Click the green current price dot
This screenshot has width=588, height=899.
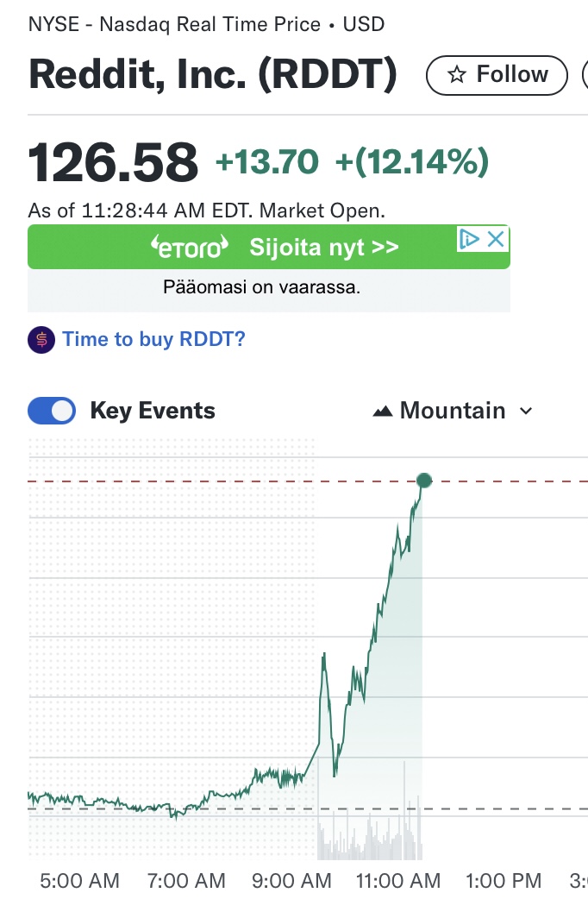tap(424, 481)
